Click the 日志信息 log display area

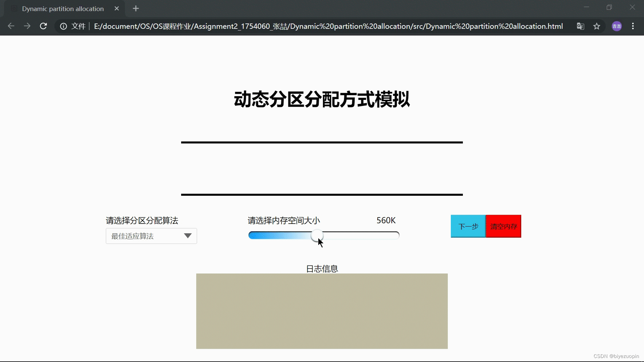322,311
